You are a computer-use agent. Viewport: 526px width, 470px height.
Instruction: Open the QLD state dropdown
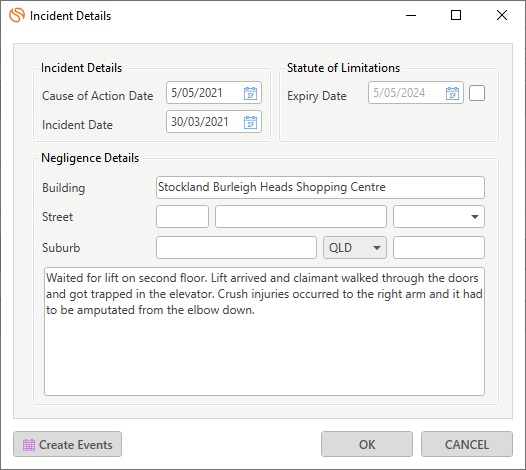pos(355,248)
